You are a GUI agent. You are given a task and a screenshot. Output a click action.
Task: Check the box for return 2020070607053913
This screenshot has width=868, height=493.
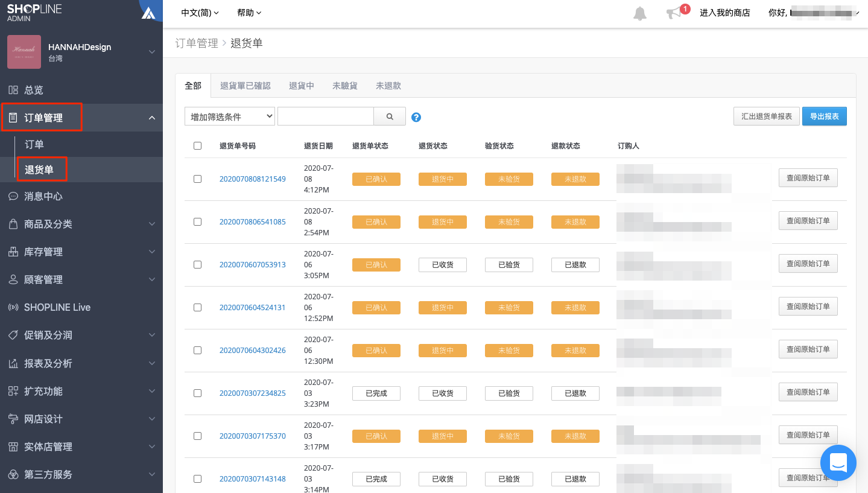pos(197,264)
